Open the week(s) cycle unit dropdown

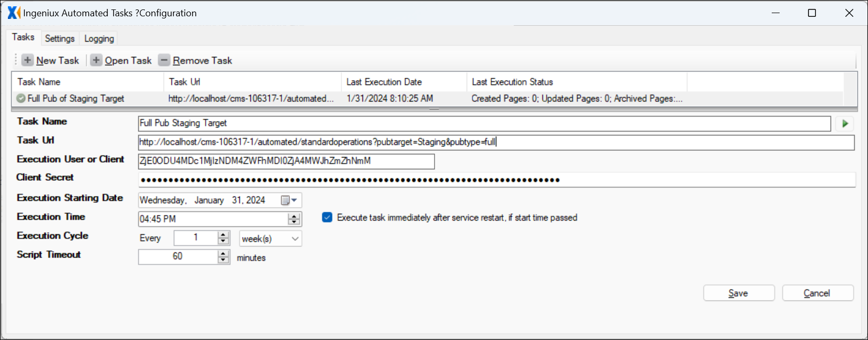point(271,239)
